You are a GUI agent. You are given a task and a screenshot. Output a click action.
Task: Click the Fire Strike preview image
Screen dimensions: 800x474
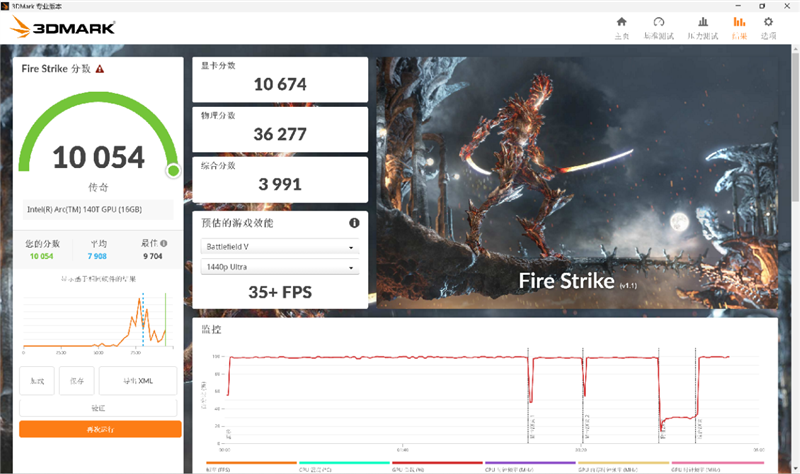[577, 183]
